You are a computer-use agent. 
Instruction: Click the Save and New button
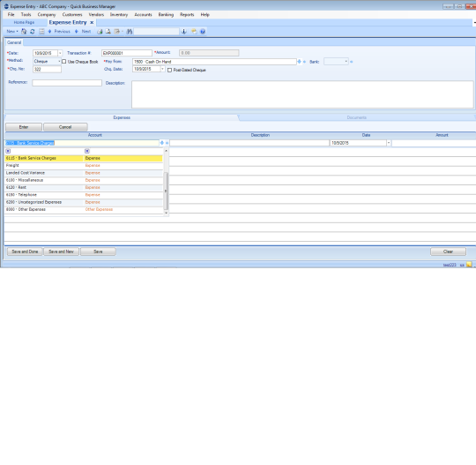(62, 251)
